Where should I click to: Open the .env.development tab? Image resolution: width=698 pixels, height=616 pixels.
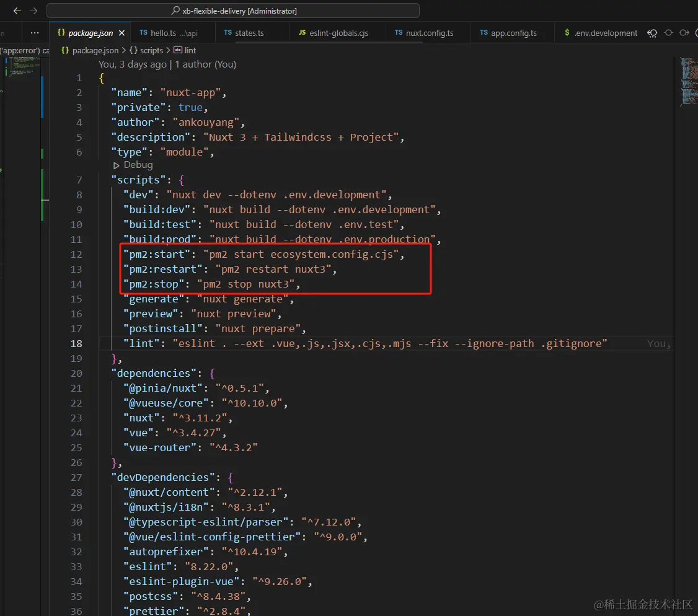coord(605,33)
